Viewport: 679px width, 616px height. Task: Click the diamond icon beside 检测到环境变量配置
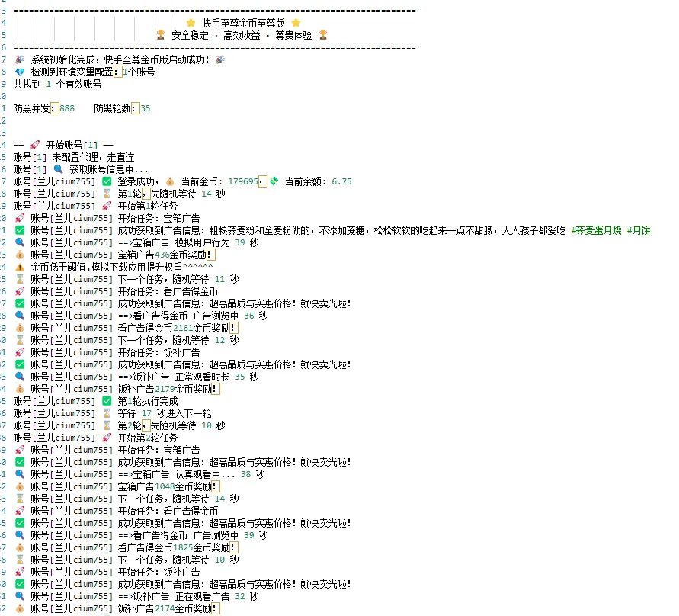[20, 72]
